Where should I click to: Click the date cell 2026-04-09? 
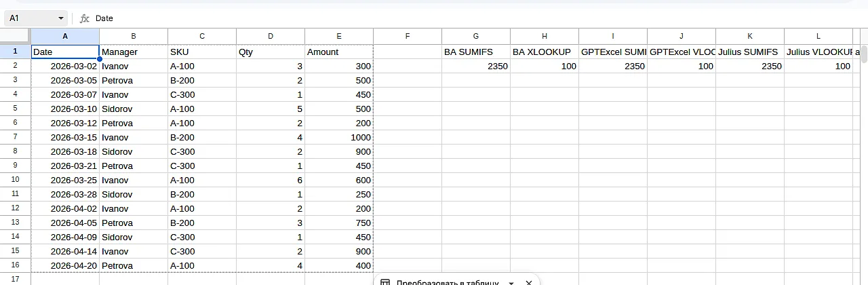tap(65, 237)
